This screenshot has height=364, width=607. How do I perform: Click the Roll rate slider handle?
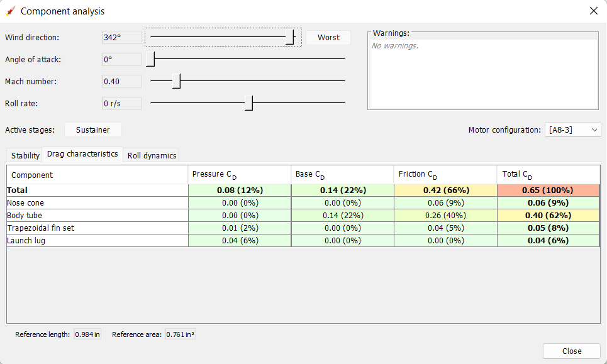coord(249,103)
